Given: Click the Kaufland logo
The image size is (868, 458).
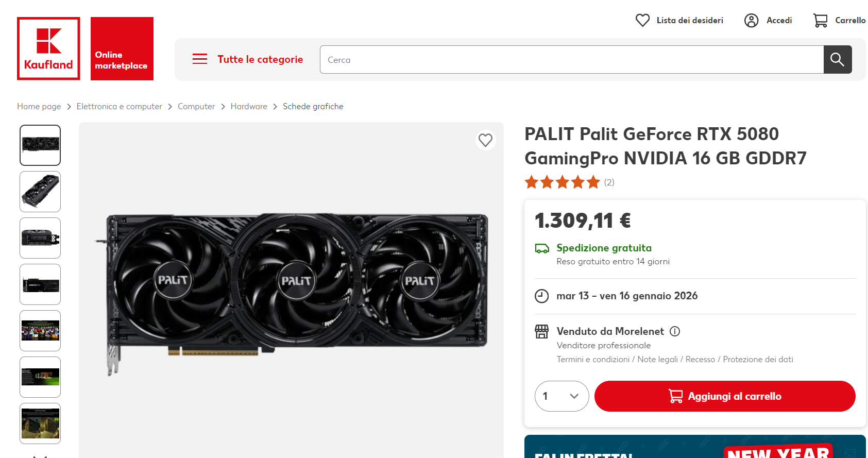Looking at the screenshot, I should [x=48, y=48].
